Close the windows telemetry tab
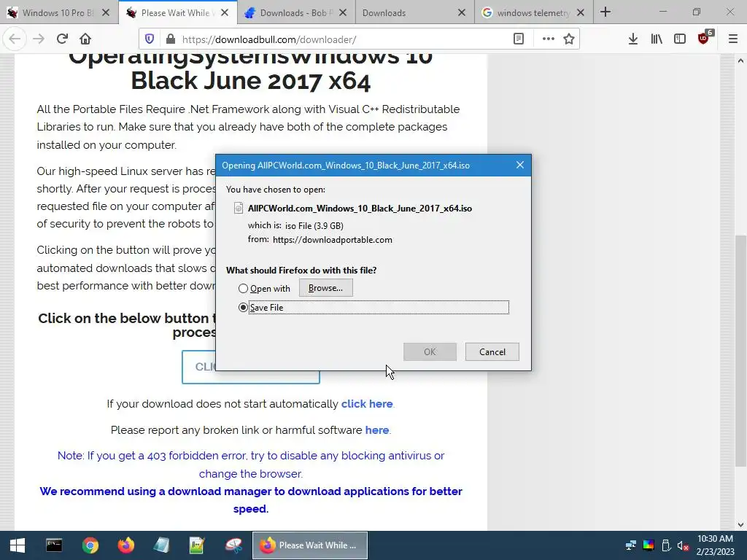This screenshot has width=747, height=560. (580, 13)
